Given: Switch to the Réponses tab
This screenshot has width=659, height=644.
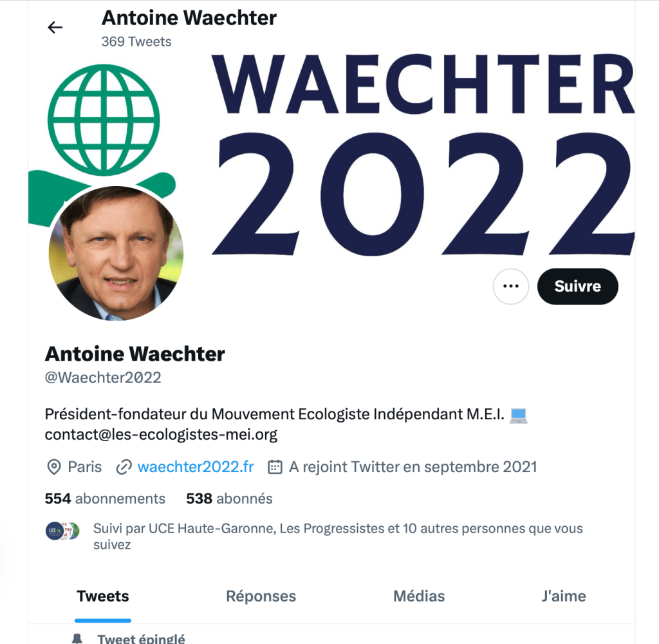Looking at the screenshot, I should 261,596.
